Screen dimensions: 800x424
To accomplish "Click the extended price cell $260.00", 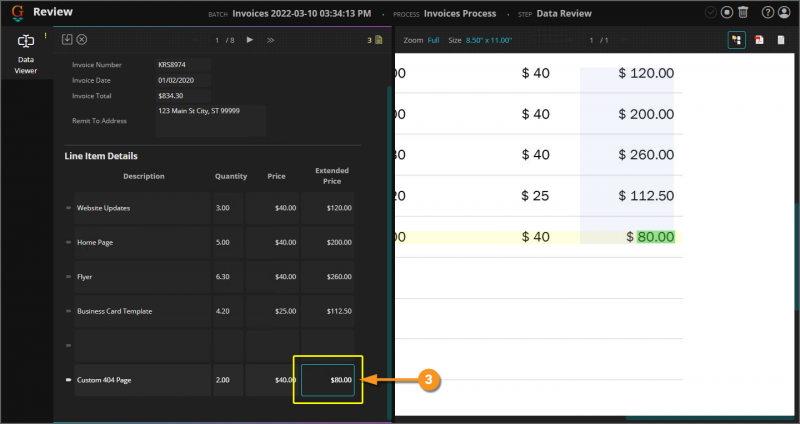I will pos(328,277).
